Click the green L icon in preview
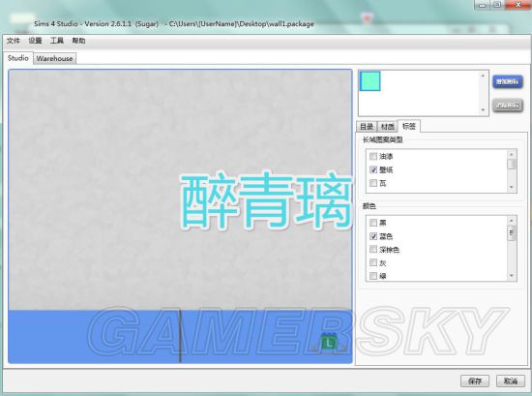 328,343
